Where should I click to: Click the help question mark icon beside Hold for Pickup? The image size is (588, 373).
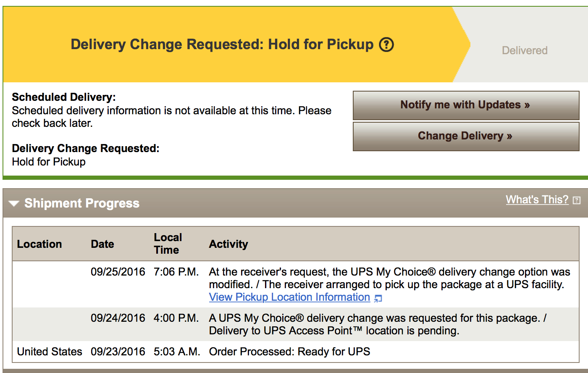386,45
